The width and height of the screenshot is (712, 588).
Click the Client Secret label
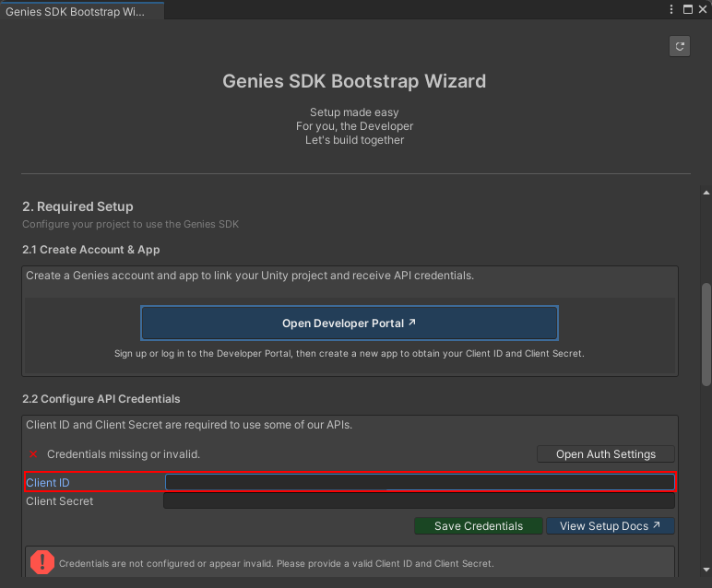coord(59,501)
